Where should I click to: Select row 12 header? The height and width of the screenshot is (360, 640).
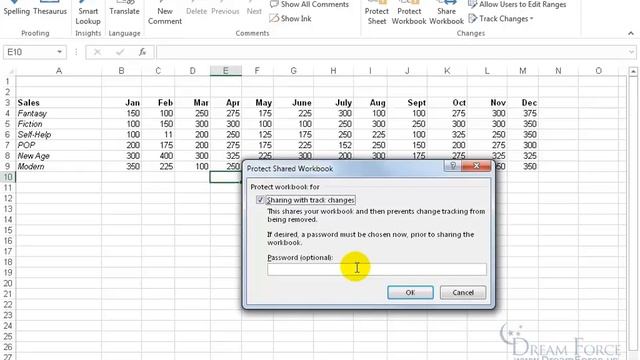tap(8, 198)
